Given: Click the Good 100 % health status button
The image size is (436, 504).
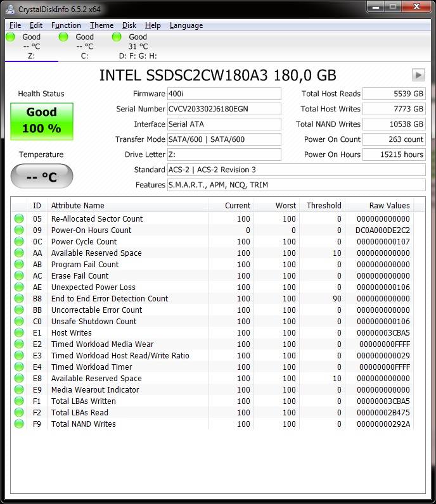Looking at the screenshot, I should [42, 121].
